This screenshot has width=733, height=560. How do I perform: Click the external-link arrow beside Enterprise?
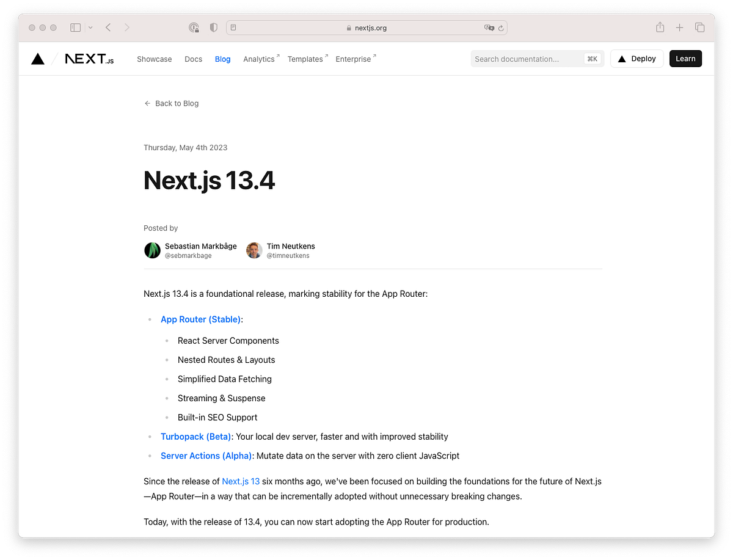375,55
